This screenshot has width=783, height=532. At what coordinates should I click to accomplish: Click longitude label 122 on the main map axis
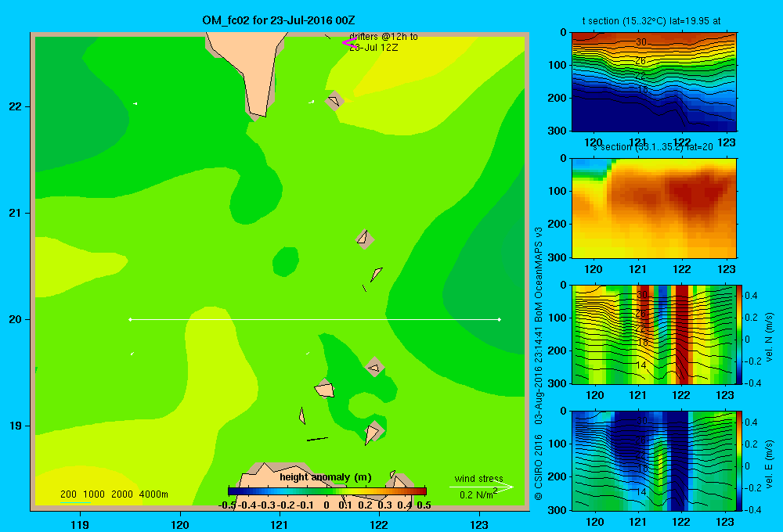tap(379, 524)
